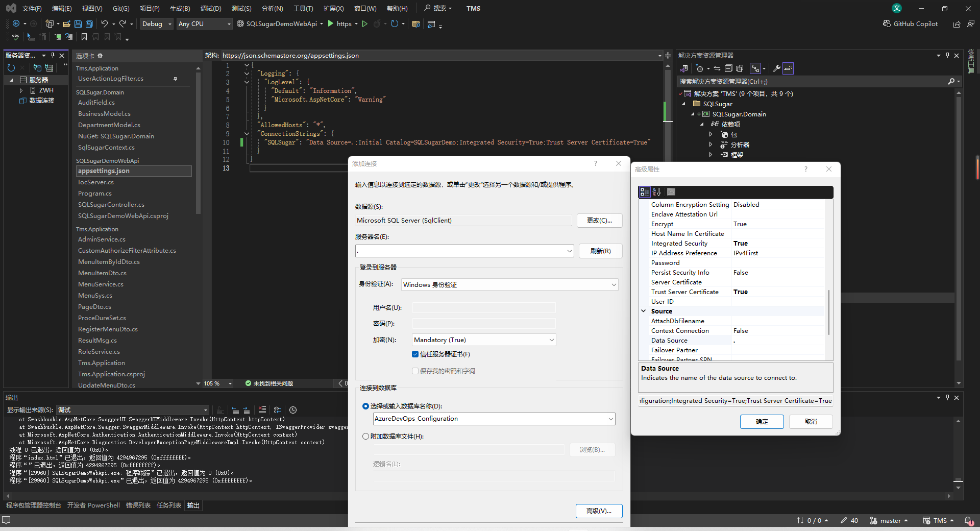
Task: Click the 更改(C)... button
Action: tap(599, 220)
